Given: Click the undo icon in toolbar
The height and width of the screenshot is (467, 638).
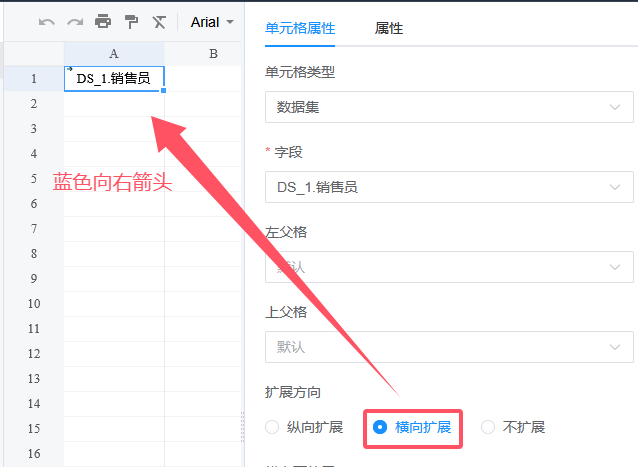Looking at the screenshot, I should click(x=47, y=22).
